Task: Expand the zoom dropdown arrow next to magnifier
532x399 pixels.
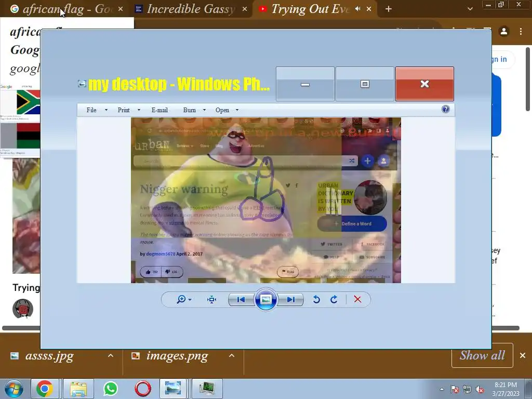Action: click(x=190, y=300)
